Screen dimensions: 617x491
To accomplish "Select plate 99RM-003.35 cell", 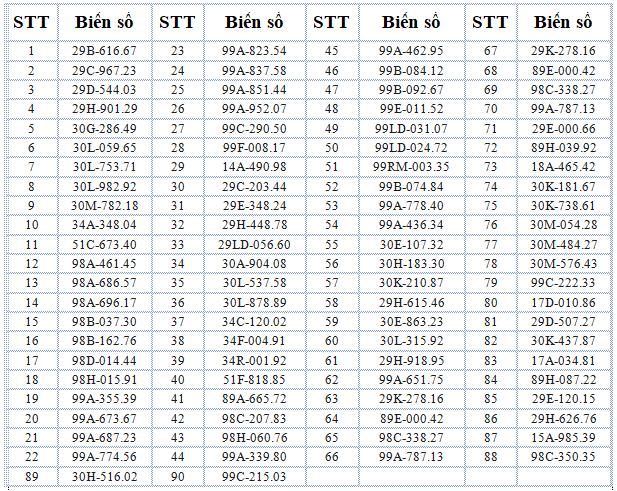I will [411, 167].
